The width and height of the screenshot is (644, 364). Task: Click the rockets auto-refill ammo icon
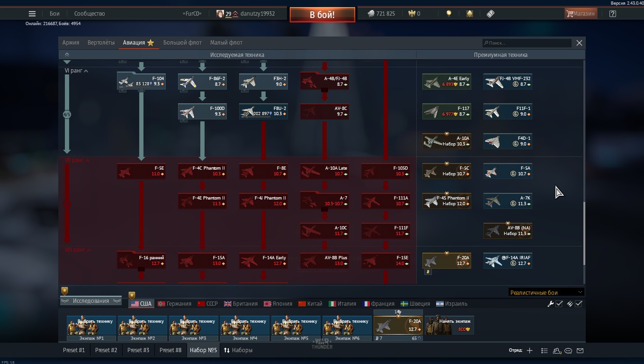coord(570,304)
